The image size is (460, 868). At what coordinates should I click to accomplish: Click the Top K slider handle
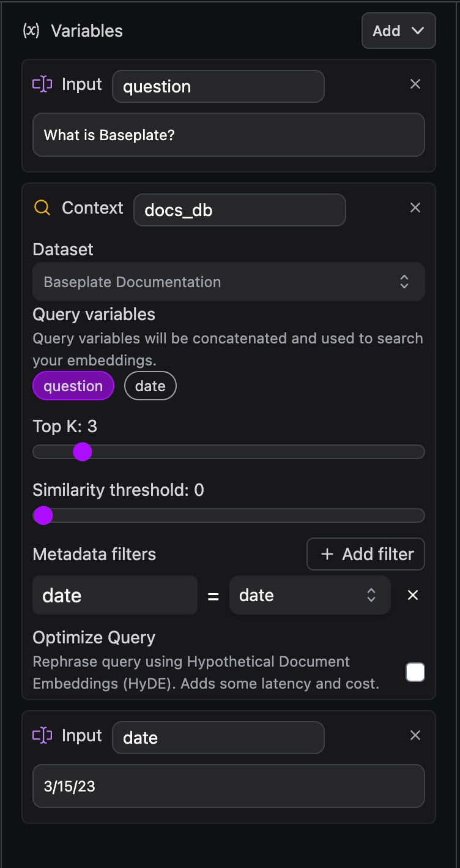pos(83,452)
